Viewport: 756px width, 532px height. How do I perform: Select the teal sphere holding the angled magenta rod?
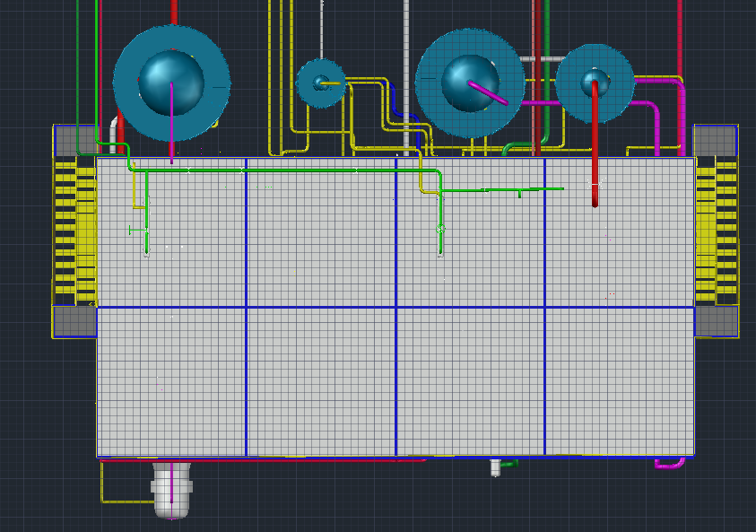point(470,83)
